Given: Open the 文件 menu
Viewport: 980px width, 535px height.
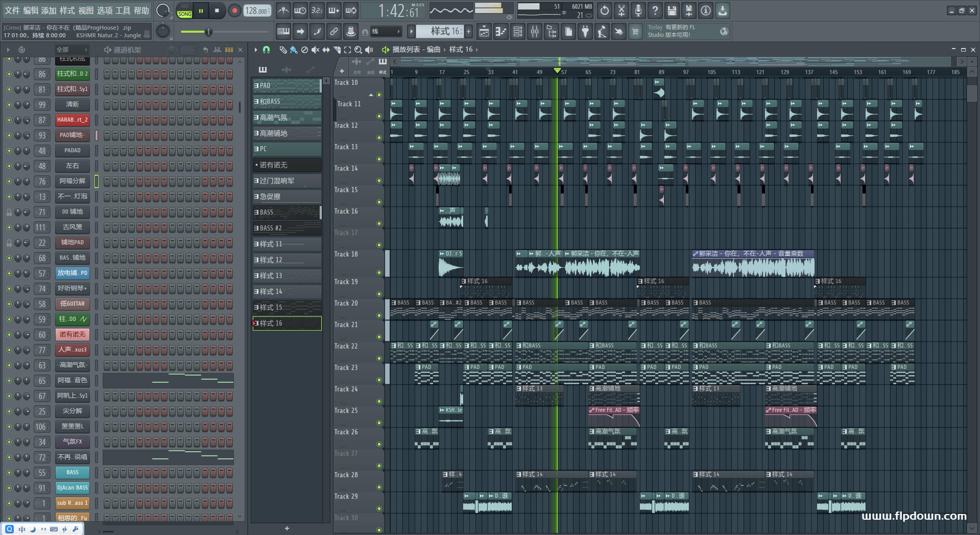Looking at the screenshot, I should [x=12, y=10].
